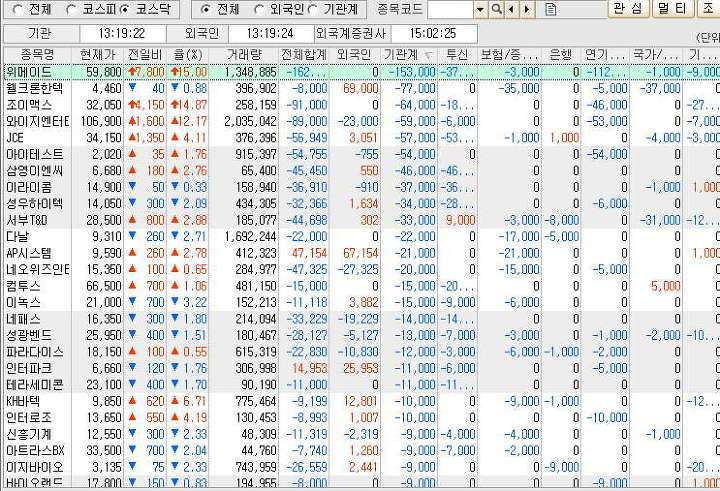Select the 네패스 stock name
720x491 pixels.
tap(23, 319)
